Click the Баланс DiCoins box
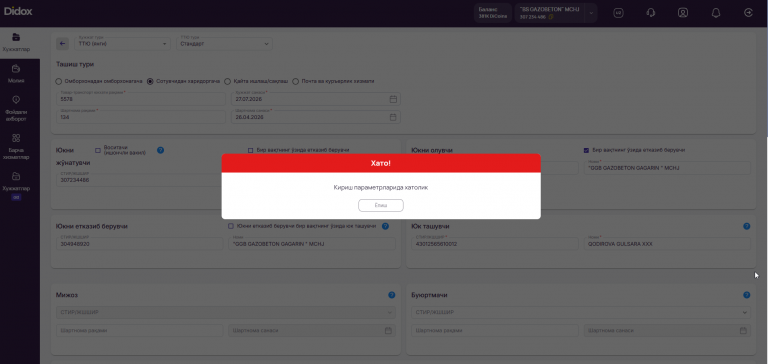768x364 pixels. pyautogui.click(x=493, y=13)
